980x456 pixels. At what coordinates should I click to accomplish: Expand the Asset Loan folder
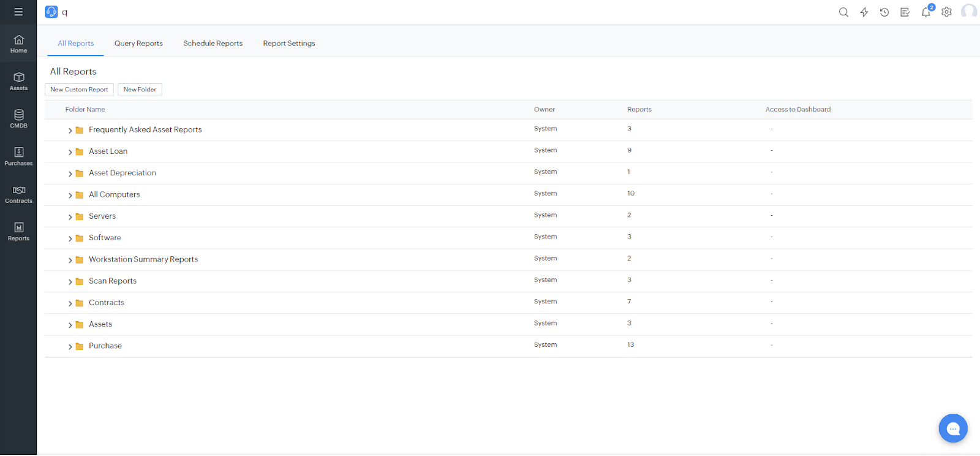[x=70, y=152]
